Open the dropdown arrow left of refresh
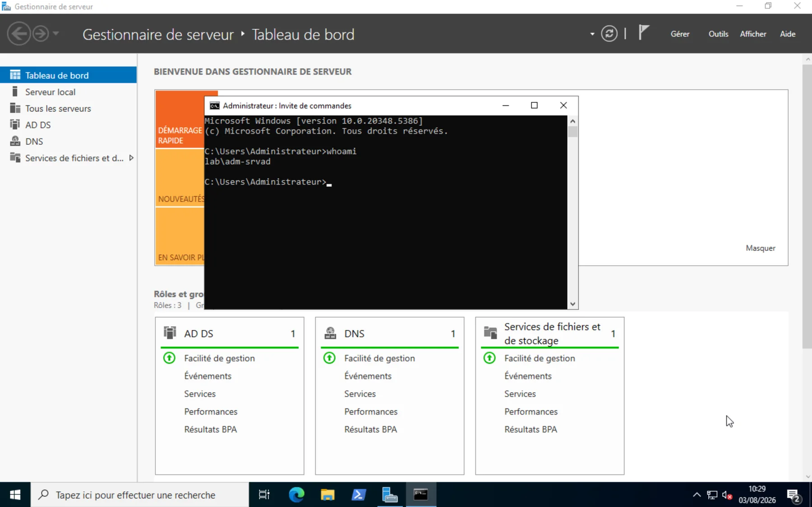Image resolution: width=812 pixels, height=507 pixels. point(592,34)
